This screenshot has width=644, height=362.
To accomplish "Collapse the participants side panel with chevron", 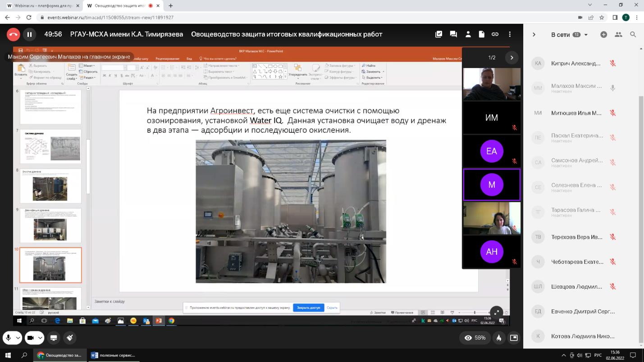I will click(534, 35).
